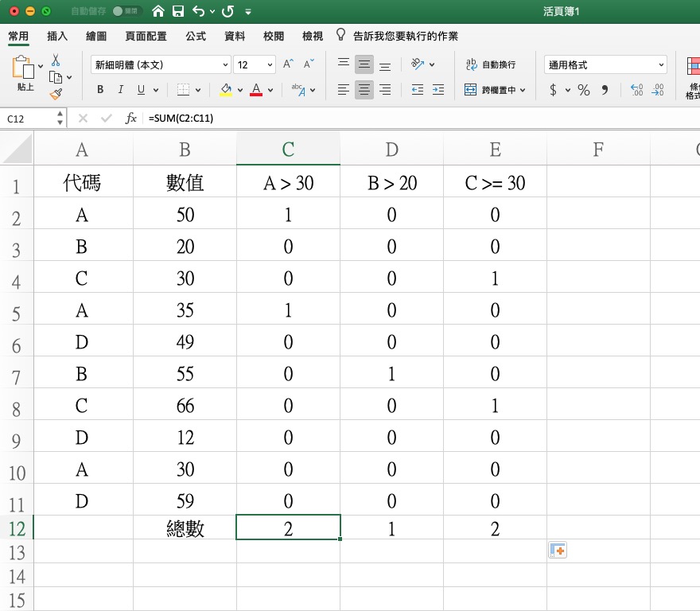Viewport: 700px width, 611px height.
Task: Click the 自動換行 wrap text button
Action: 490,64
